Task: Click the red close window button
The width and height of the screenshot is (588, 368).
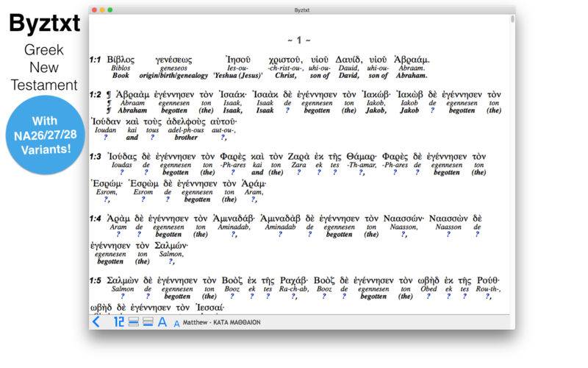Action: (95, 10)
